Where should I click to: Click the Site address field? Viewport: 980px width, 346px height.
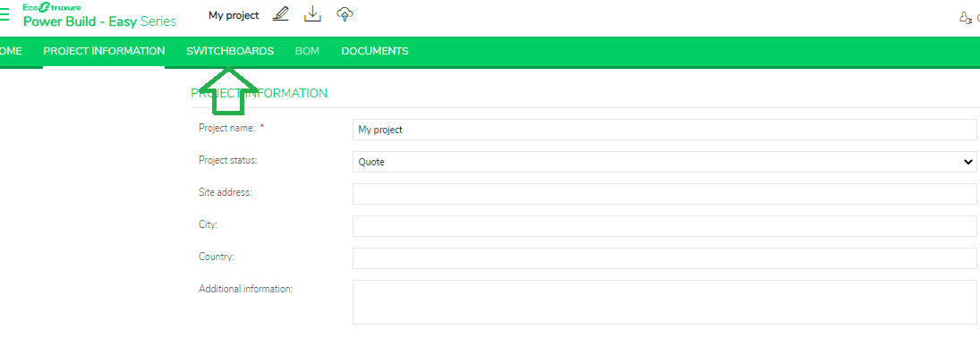(x=664, y=194)
